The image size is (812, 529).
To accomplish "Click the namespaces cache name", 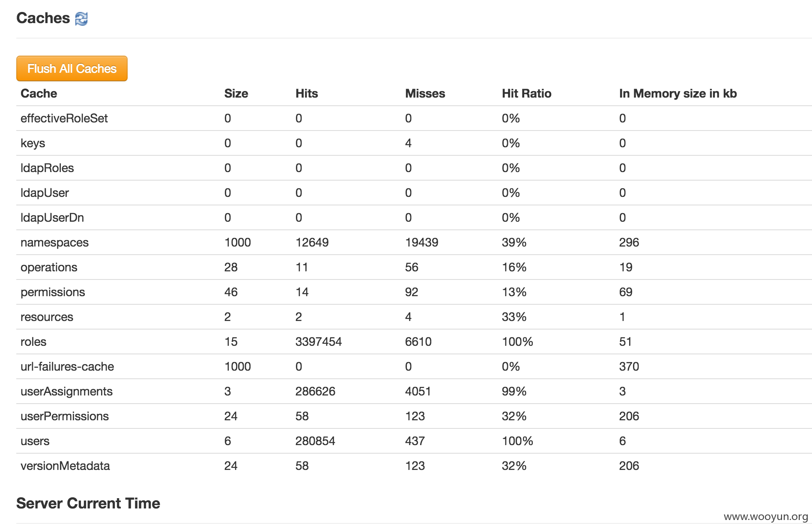I will coord(54,243).
